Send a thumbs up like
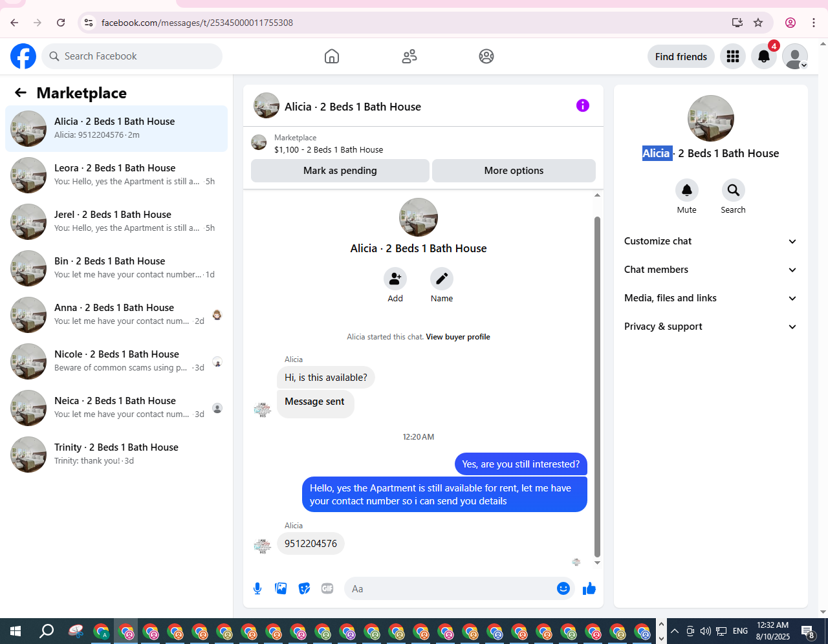Image resolution: width=828 pixels, height=644 pixels. point(589,588)
